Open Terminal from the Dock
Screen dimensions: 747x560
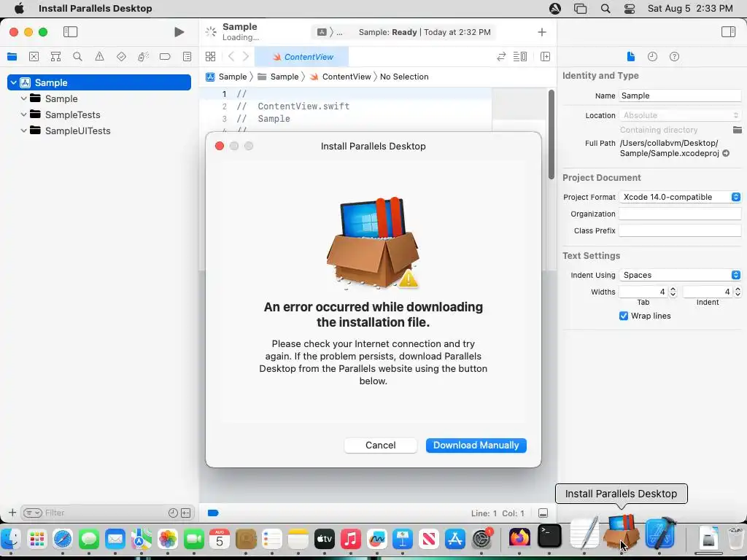(549, 537)
